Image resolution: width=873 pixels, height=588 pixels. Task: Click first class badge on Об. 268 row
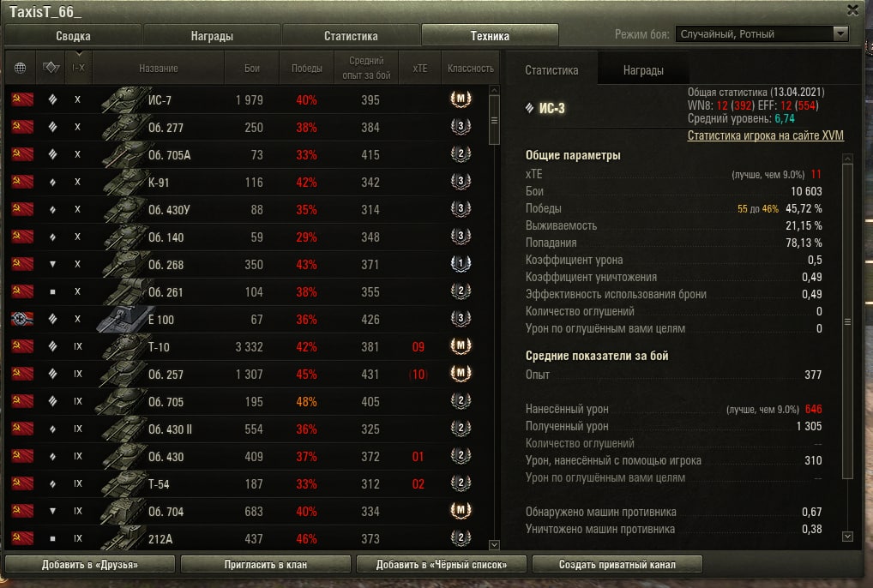[461, 263]
